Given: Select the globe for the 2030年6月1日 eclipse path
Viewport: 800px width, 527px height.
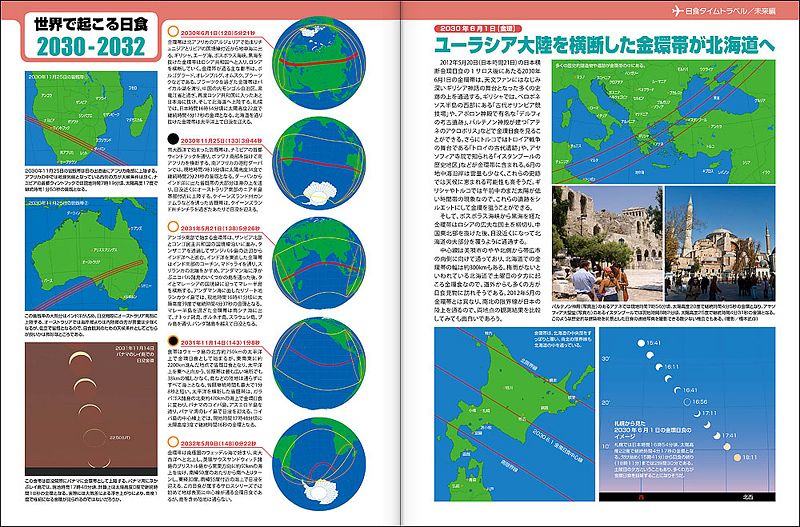Looking at the screenshot, I should (319, 64).
